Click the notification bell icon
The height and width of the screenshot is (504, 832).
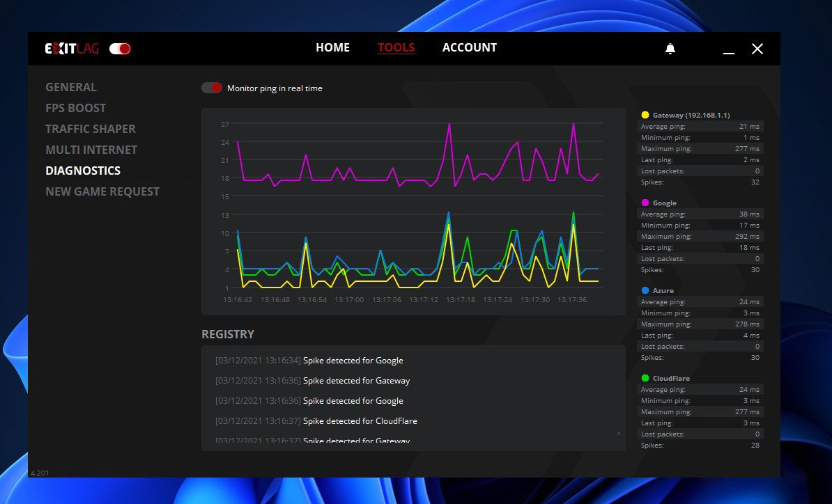pos(670,49)
